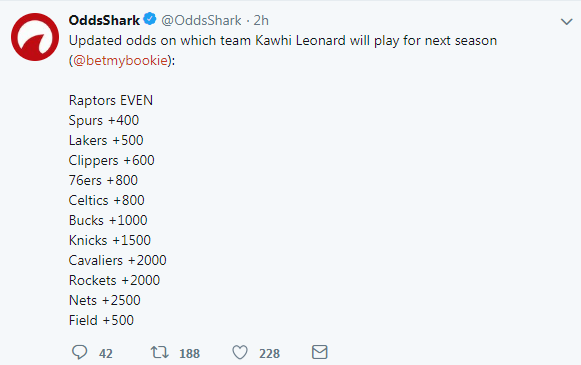Click the @OddsShark handle
Image resolution: width=581 pixels, height=365 pixels.
coord(201,20)
